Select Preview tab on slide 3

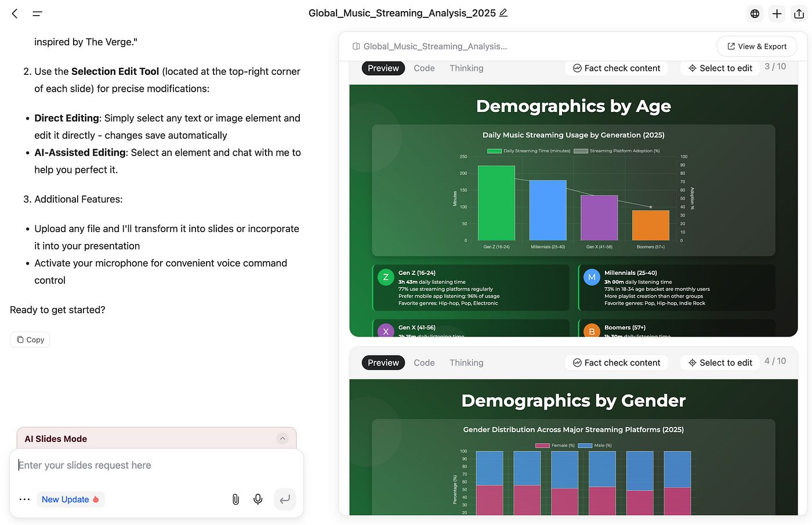383,68
